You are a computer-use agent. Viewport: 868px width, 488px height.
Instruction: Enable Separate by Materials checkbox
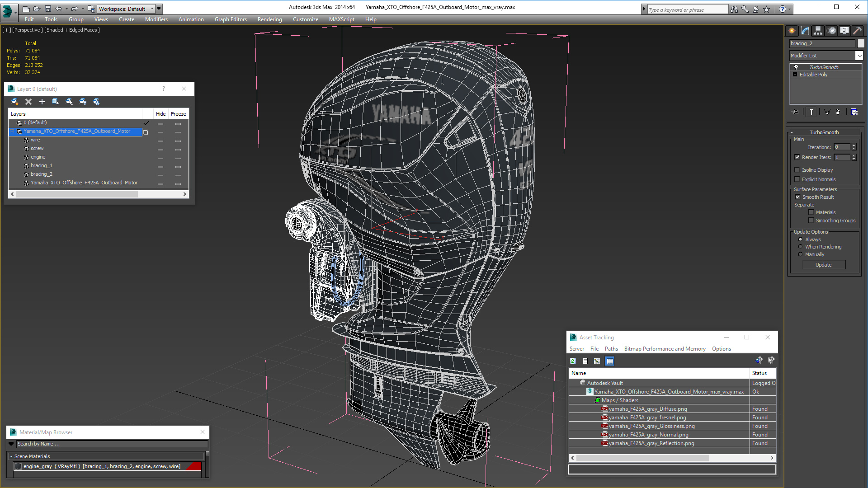click(811, 212)
